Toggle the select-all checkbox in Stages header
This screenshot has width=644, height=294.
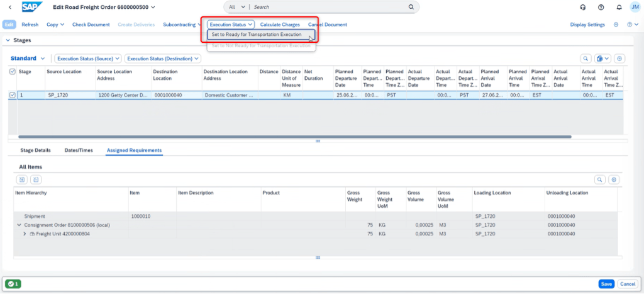13,72
